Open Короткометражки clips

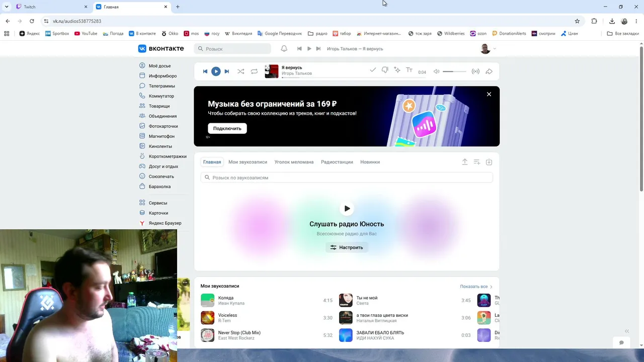(x=163, y=156)
